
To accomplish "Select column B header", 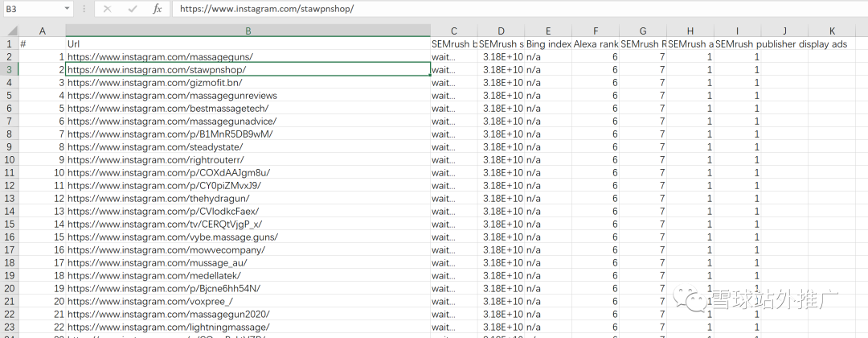I will 248,31.
